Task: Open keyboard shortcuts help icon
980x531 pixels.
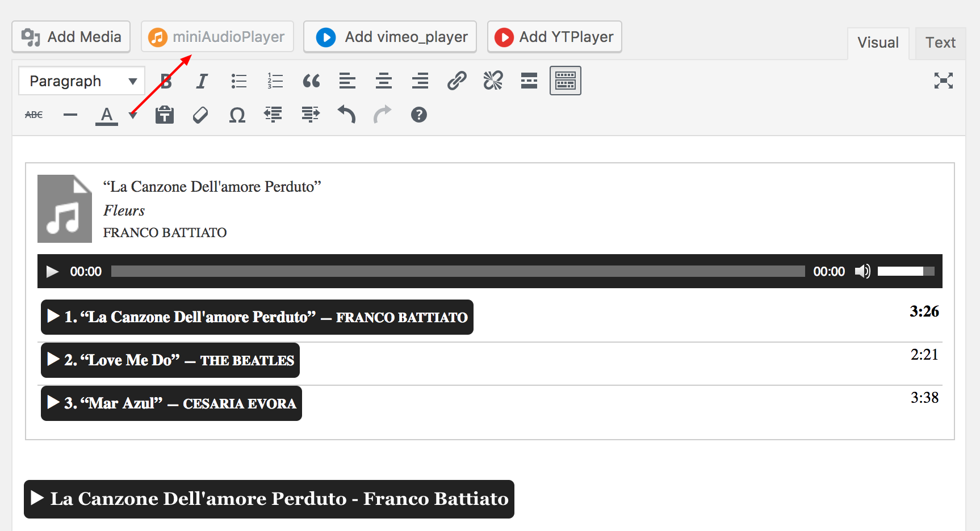Action: pyautogui.click(x=419, y=115)
